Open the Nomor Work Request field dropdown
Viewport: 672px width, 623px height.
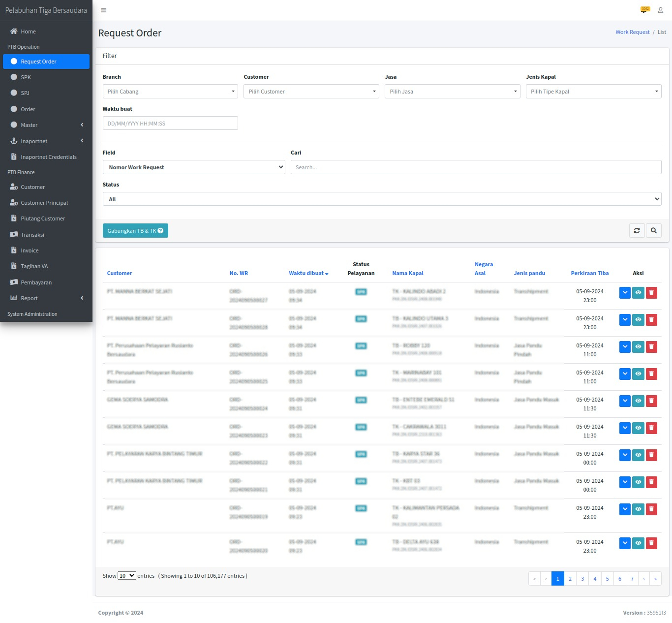pos(194,167)
